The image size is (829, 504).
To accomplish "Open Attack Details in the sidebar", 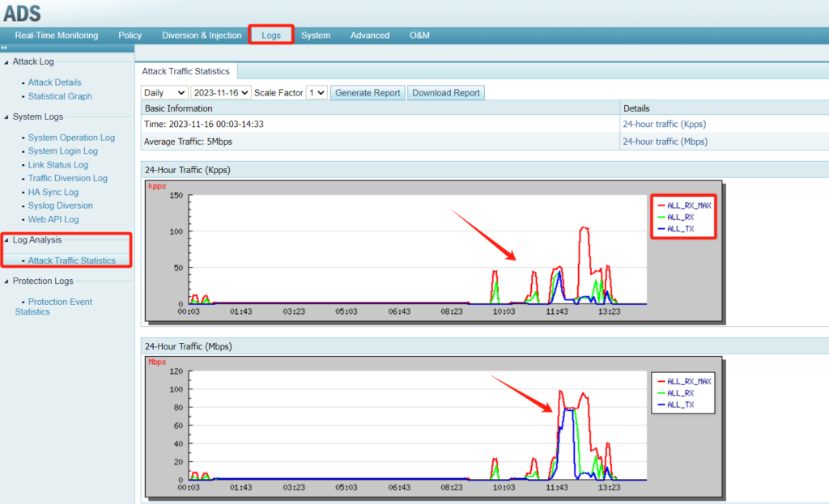I will pos(54,83).
